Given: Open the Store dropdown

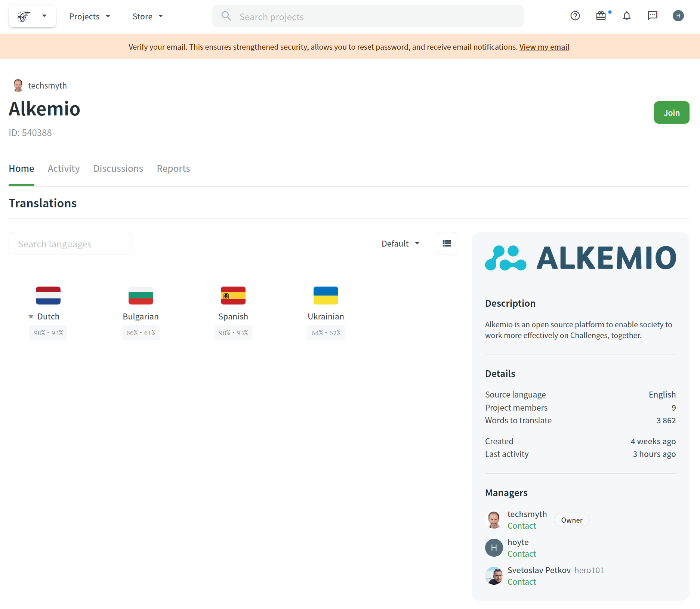Looking at the screenshot, I should (148, 16).
